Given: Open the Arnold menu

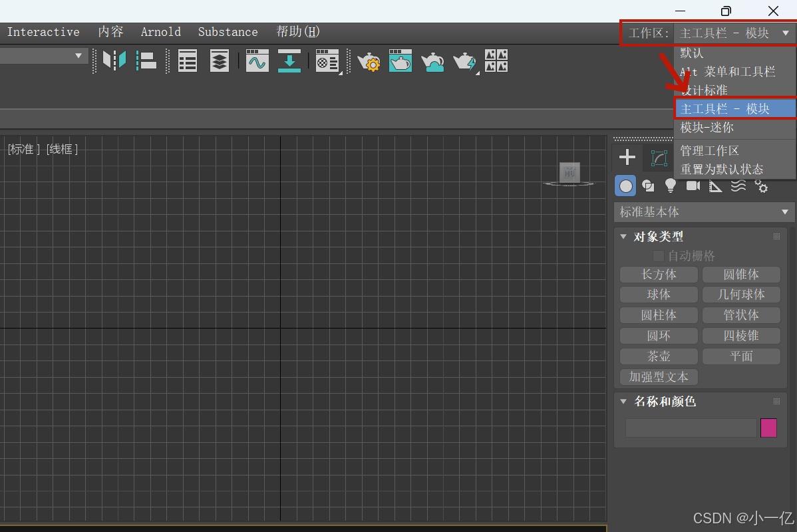Looking at the screenshot, I should point(160,32).
